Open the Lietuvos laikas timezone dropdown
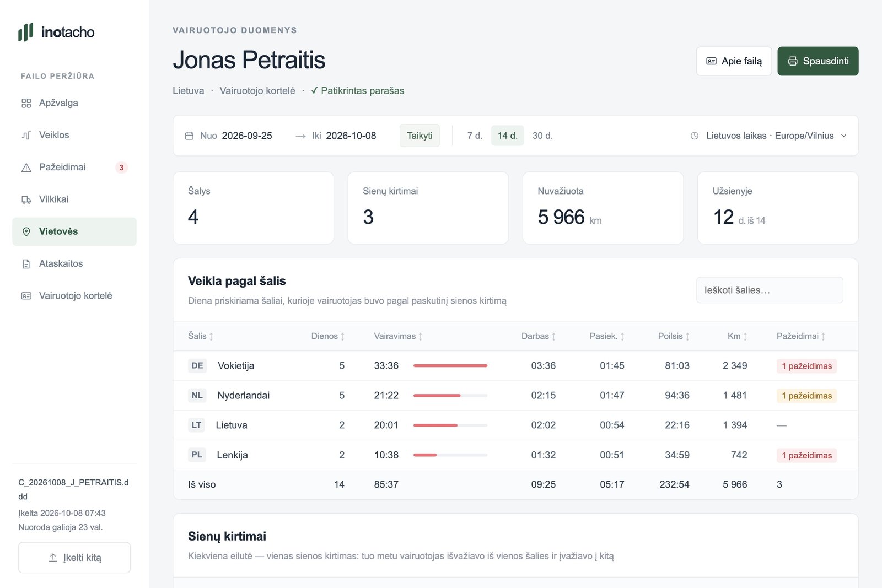 769,136
